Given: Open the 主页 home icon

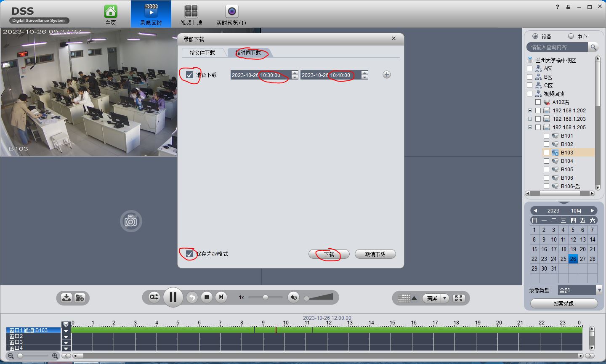Looking at the screenshot, I should click(x=111, y=11).
